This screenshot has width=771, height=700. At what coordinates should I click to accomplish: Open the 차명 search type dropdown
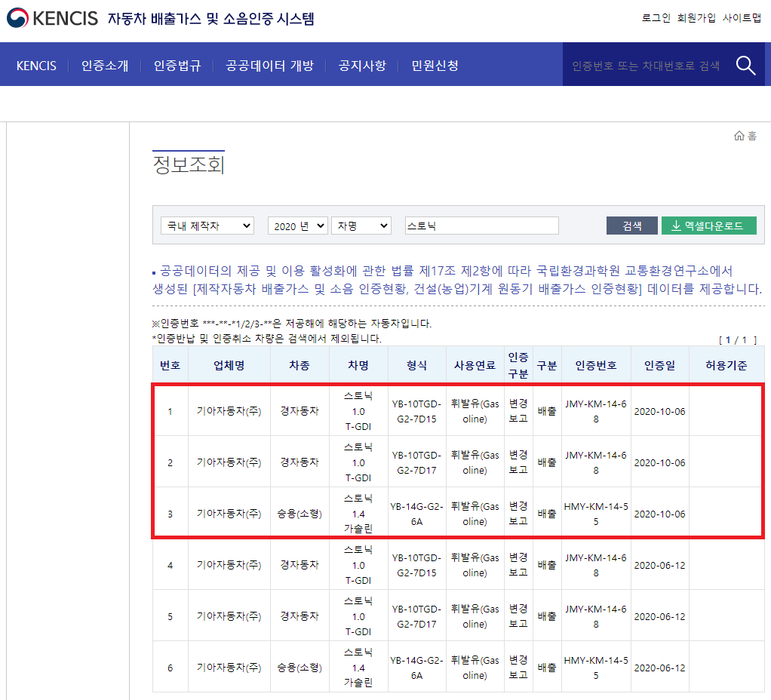(361, 226)
